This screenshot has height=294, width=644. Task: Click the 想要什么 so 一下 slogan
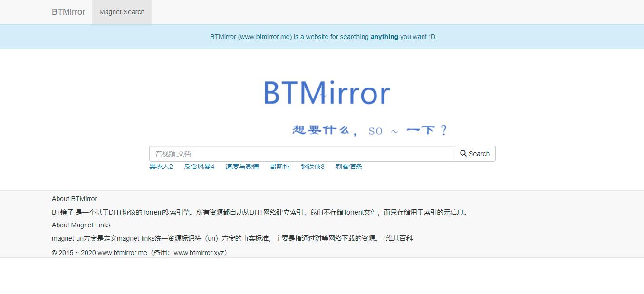[x=370, y=130]
